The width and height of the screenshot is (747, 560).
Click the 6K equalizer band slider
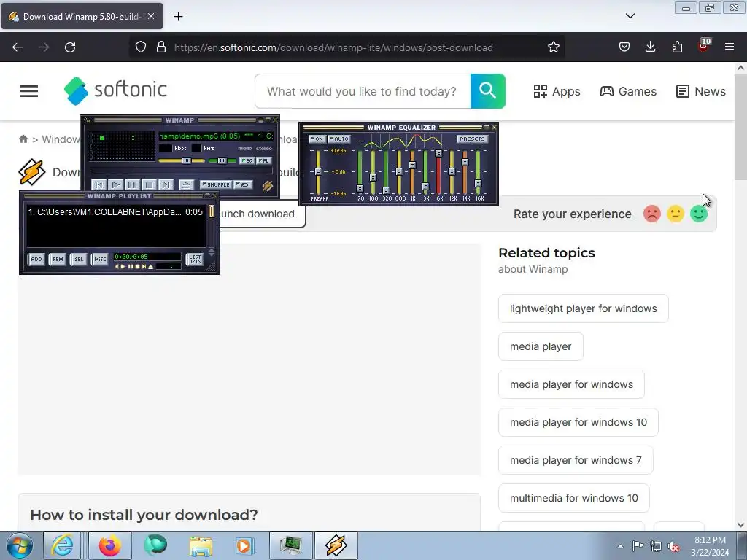[x=438, y=172]
